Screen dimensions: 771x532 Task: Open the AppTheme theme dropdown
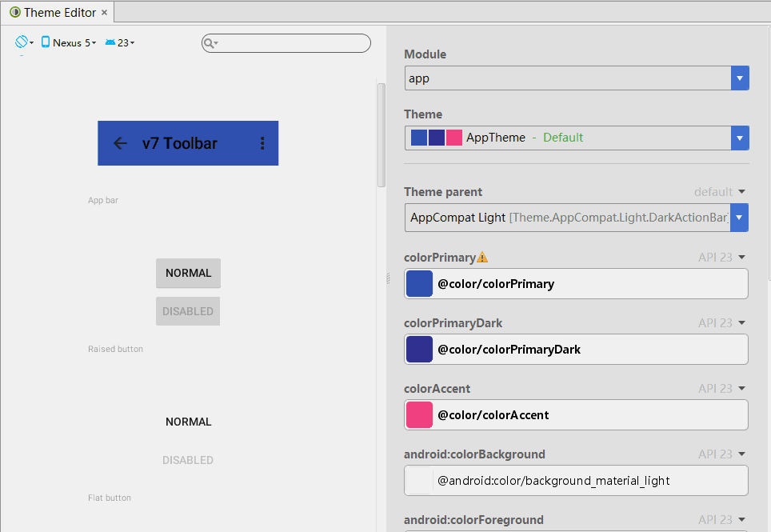pyautogui.click(x=740, y=138)
